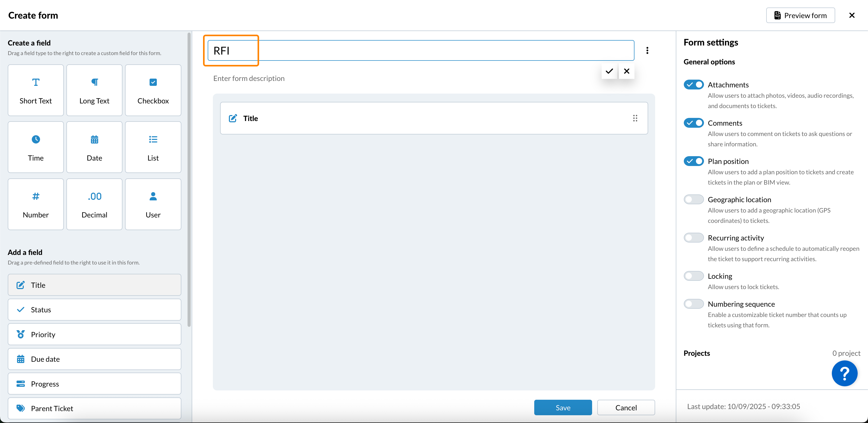Click the Short Text field type icon
Viewport: 868px width, 423px height.
point(36,82)
